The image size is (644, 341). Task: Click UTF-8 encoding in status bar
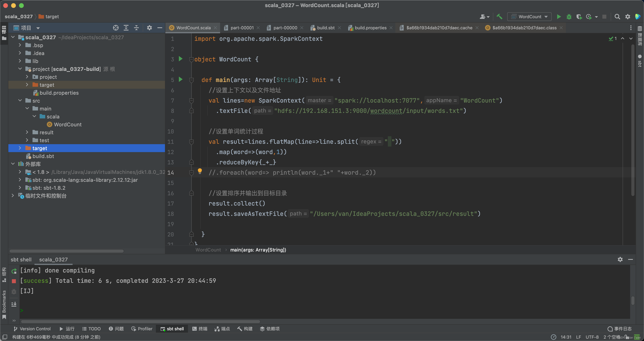coord(592,337)
